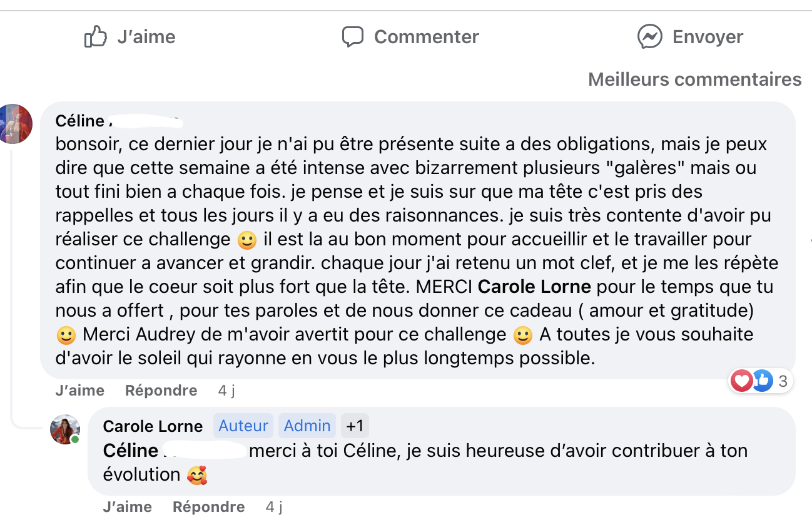Like Carole Lorne's reply with J'aime
812x522 pixels.
click(x=127, y=506)
